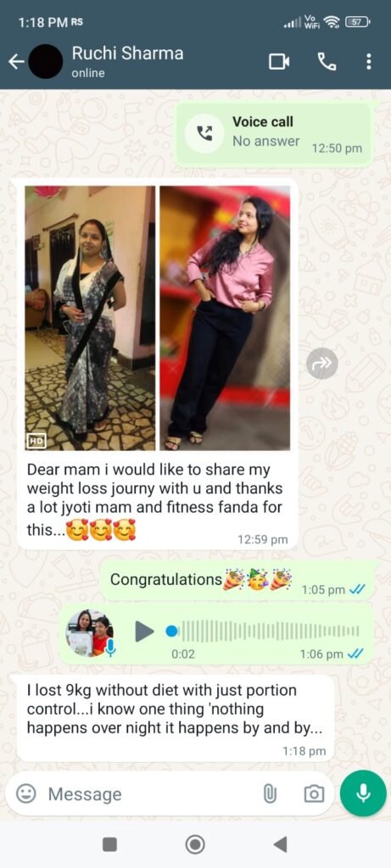Tap the paperclip attach icon
The image size is (391, 868).
(x=270, y=793)
